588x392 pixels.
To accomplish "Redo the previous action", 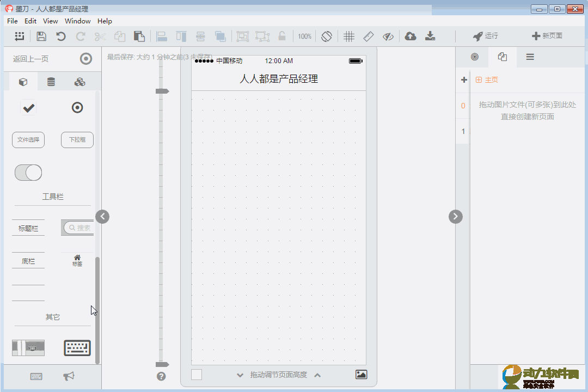I will 80,36.
